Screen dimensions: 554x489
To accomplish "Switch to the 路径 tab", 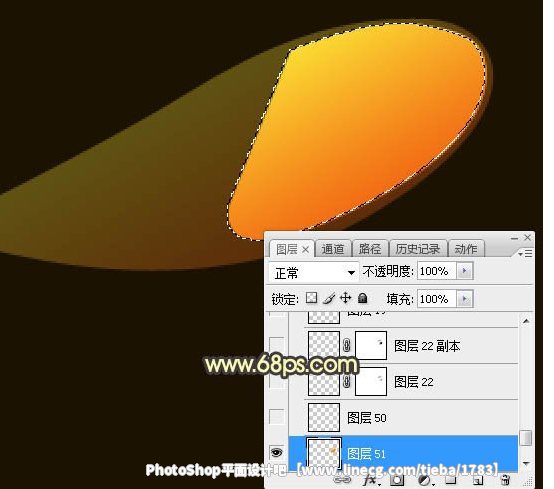I will pos(370,249).
